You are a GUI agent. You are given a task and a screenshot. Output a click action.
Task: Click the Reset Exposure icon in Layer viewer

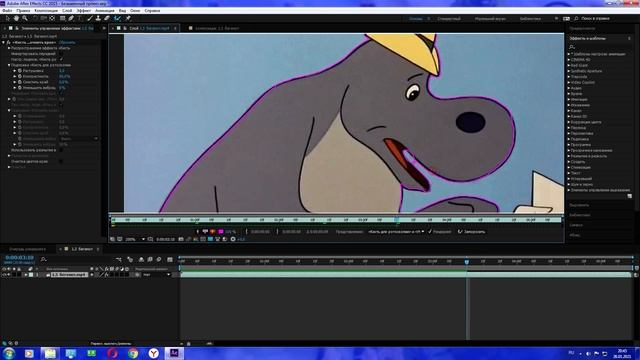233,239
